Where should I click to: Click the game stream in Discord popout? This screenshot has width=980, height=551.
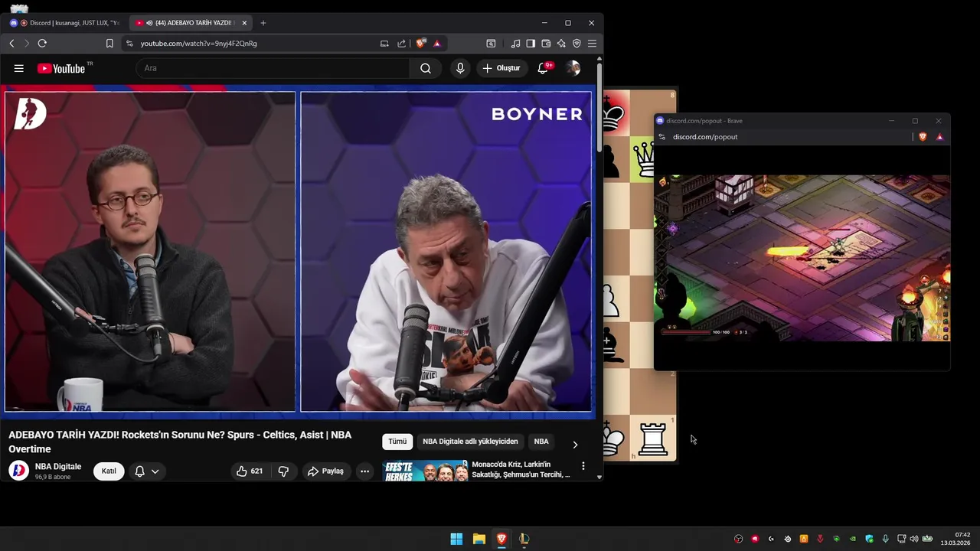point(802,258)
